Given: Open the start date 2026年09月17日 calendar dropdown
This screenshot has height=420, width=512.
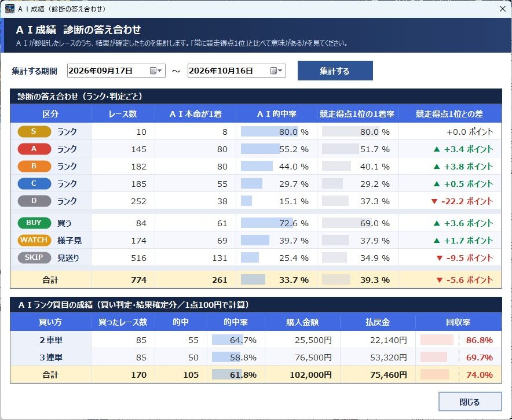Looking at the screenshot, I should click(x=156, y=71).
